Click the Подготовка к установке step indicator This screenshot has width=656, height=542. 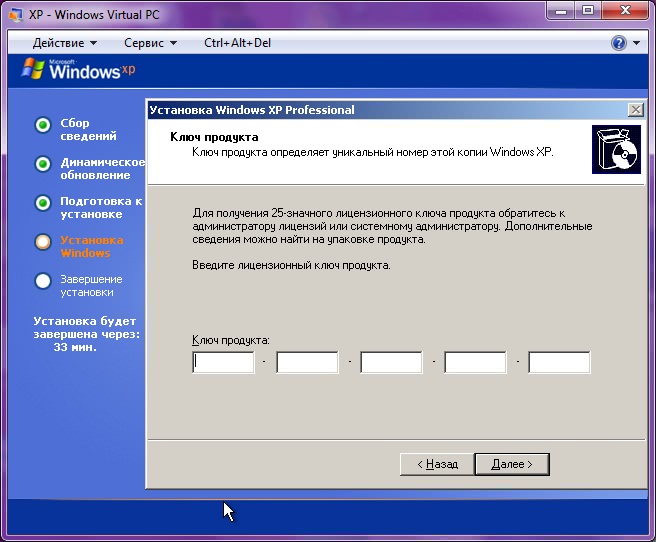coord(43,203)
